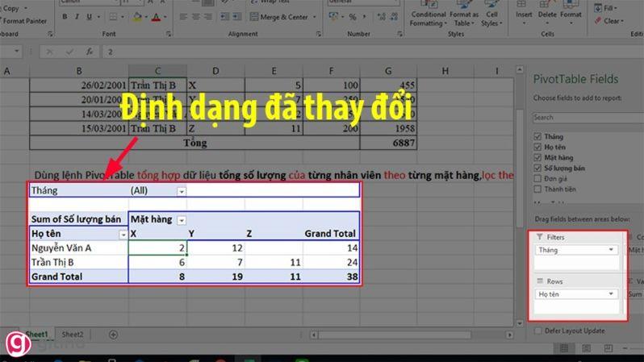The width and height of the screenshot is (644, 362).
Task: Open Name Box dropdown arrow
Action: (16, 52)
